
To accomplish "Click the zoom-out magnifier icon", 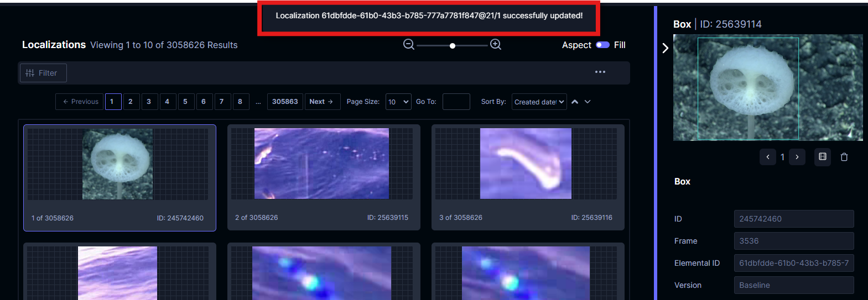I will click(x=409, y=45).
